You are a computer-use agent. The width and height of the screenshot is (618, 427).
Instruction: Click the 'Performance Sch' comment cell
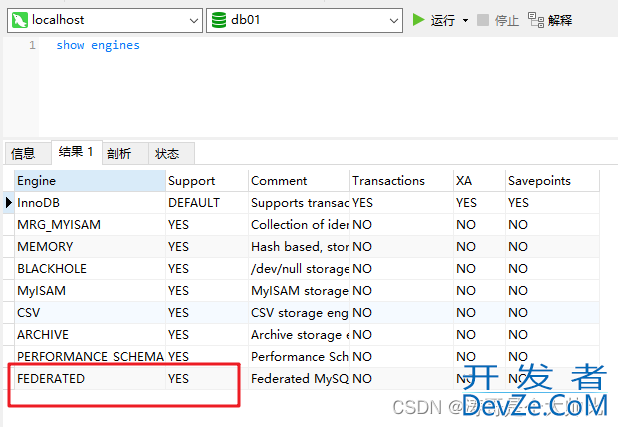tap(299, 357)
